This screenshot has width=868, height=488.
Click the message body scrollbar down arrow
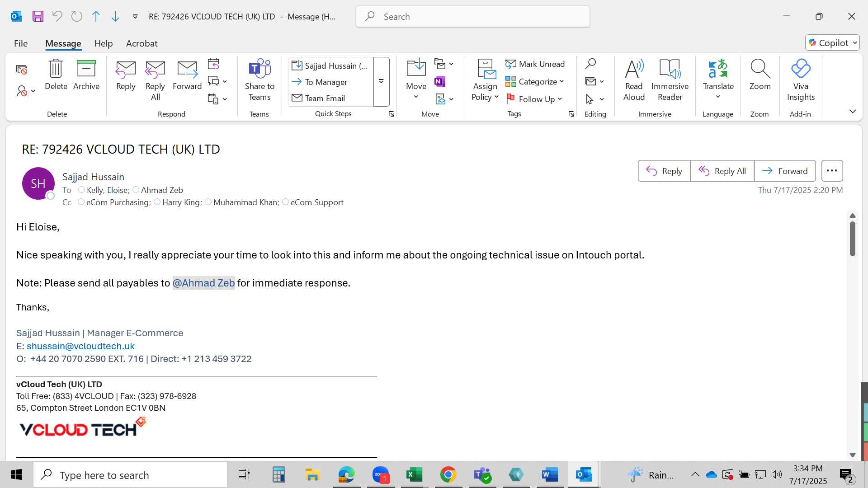(x=853, y=455)
